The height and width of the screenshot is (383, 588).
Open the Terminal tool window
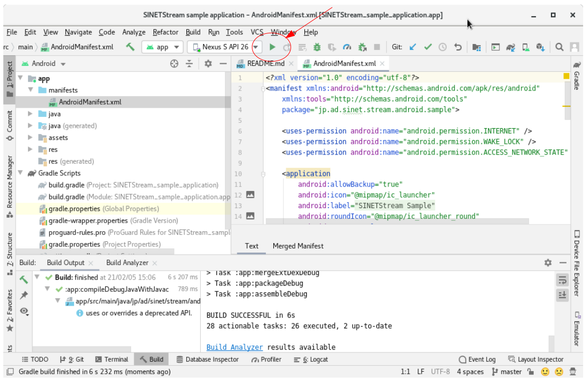click(112, 359)
